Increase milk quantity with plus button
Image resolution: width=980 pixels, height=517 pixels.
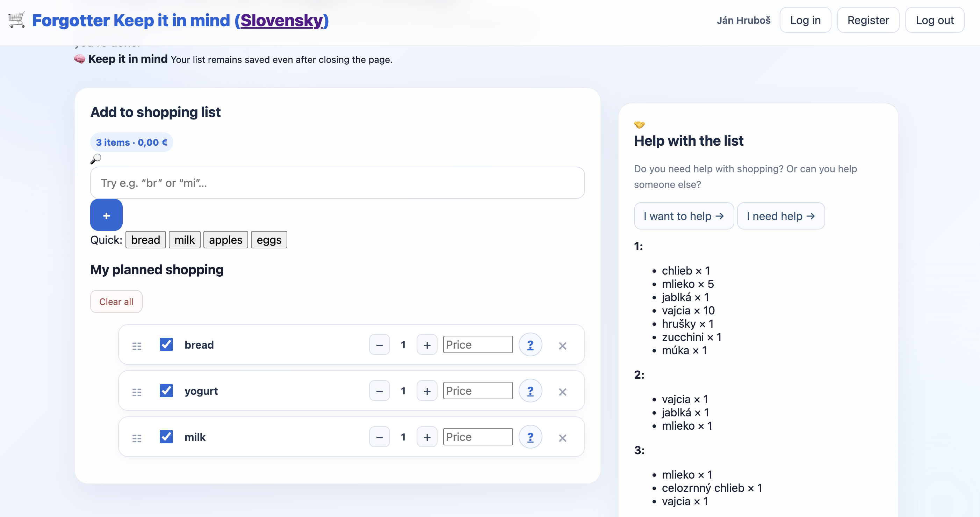click(427, 437)
